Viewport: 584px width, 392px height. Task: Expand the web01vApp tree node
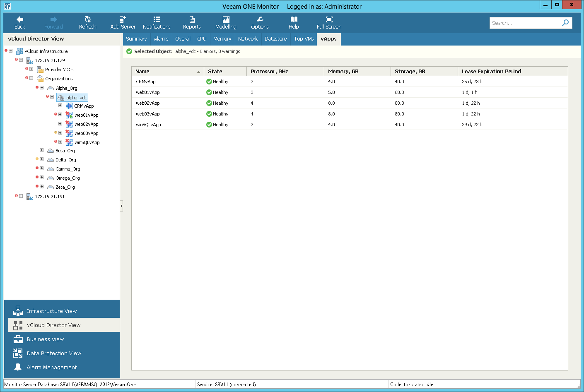[60, 115]
